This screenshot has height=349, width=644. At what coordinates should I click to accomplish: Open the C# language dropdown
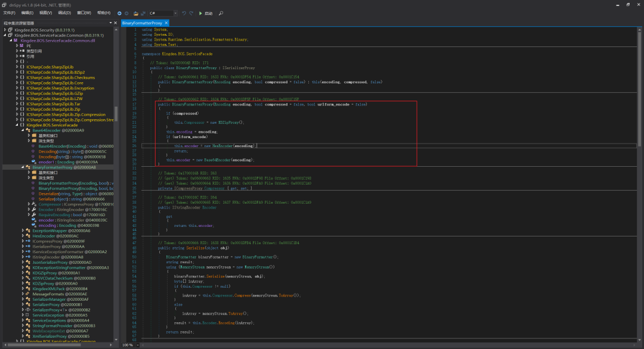[163, 14]
